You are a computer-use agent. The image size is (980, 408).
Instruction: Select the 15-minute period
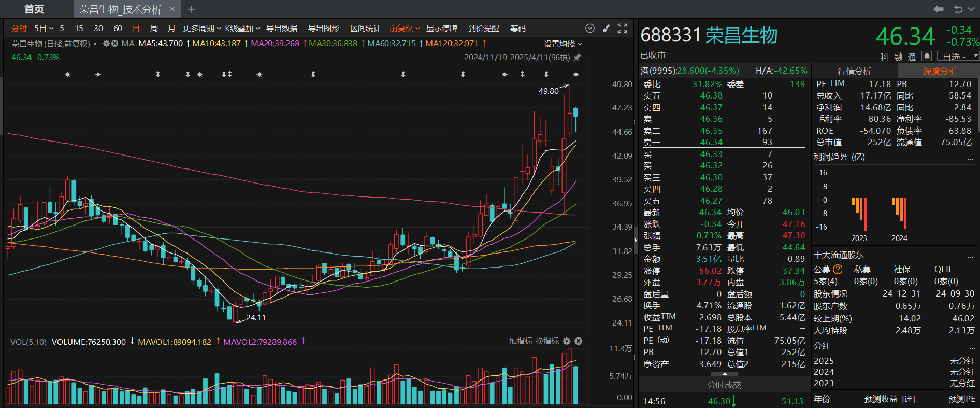point(79,28)
